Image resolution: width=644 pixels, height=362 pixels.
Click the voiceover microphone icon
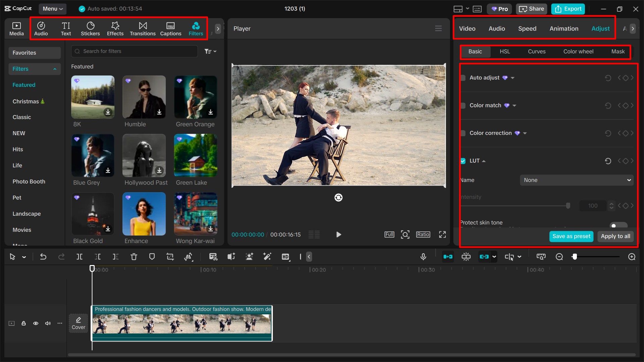[x=423, y=257]
